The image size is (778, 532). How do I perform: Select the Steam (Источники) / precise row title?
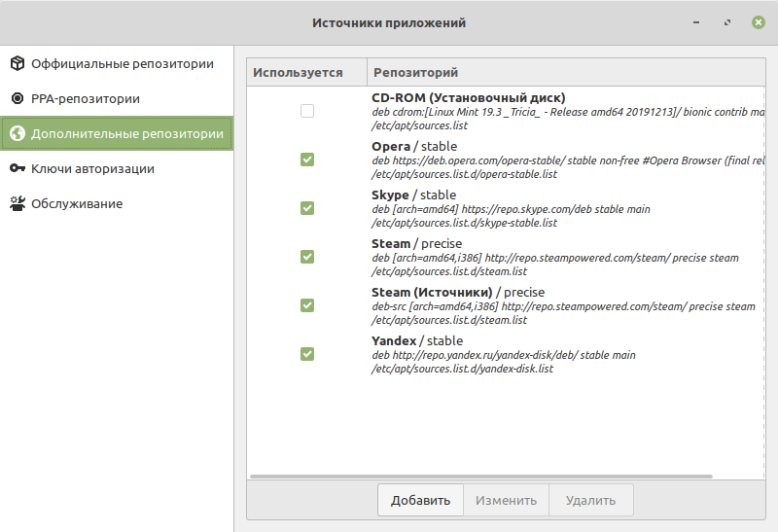coord(458,293)
